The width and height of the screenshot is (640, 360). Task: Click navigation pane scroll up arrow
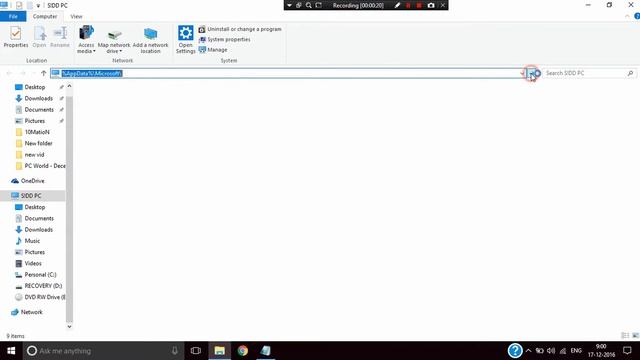(69, 86)
